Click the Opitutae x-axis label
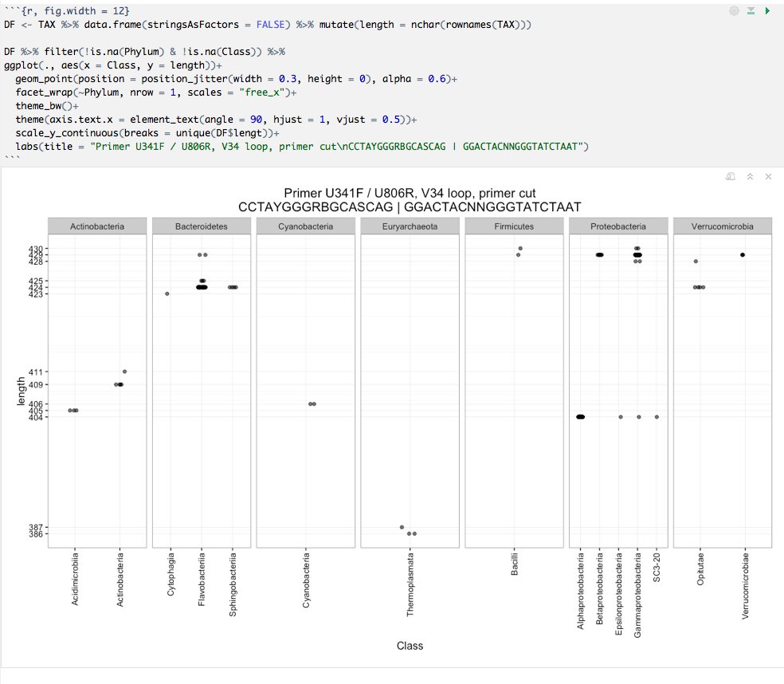Screen dimensions: 784x684 point(700,569)
